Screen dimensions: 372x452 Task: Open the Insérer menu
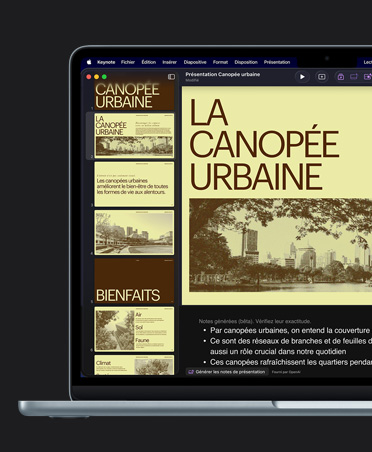[169, 62]
